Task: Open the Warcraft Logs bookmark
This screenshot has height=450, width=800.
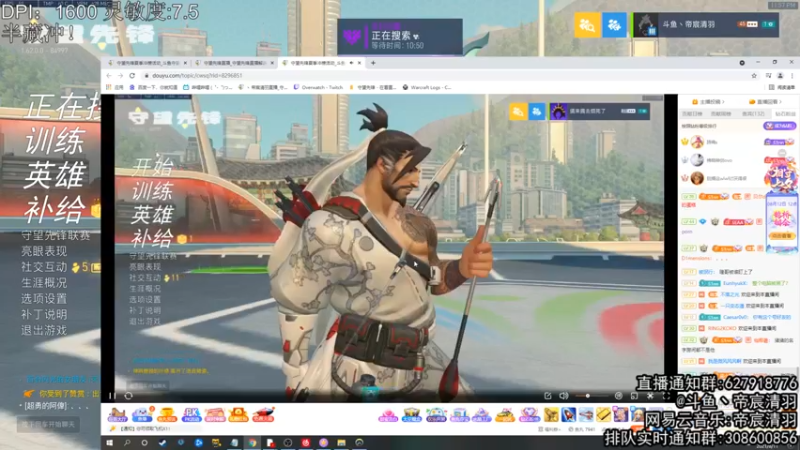Action: (x=427, y=87)
